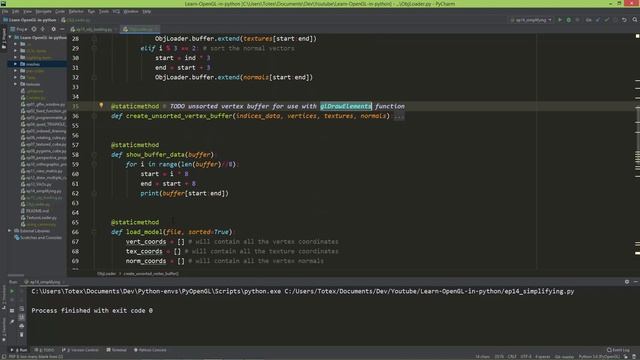Select README.md in project tree

click(x=34, y=211)
